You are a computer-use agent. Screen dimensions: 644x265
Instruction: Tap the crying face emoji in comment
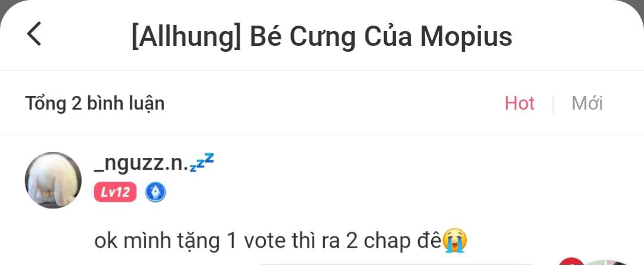click(x=454, y=241)
